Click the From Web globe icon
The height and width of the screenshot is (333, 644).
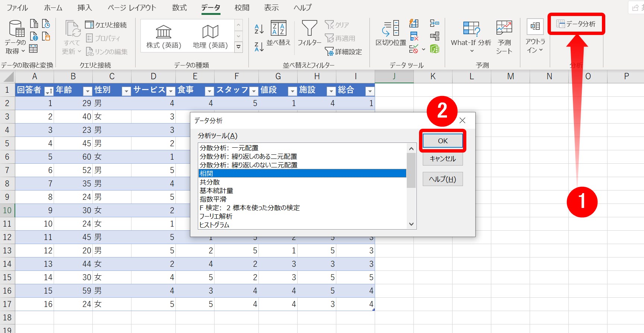(34, 36)
